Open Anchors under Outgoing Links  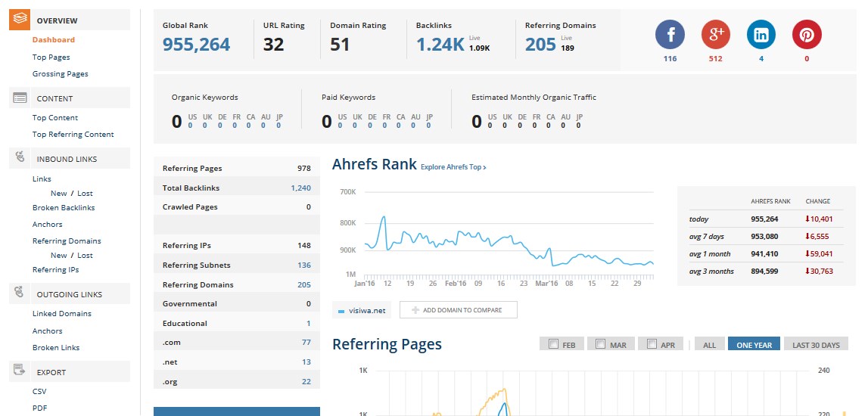tap(47, 331)
